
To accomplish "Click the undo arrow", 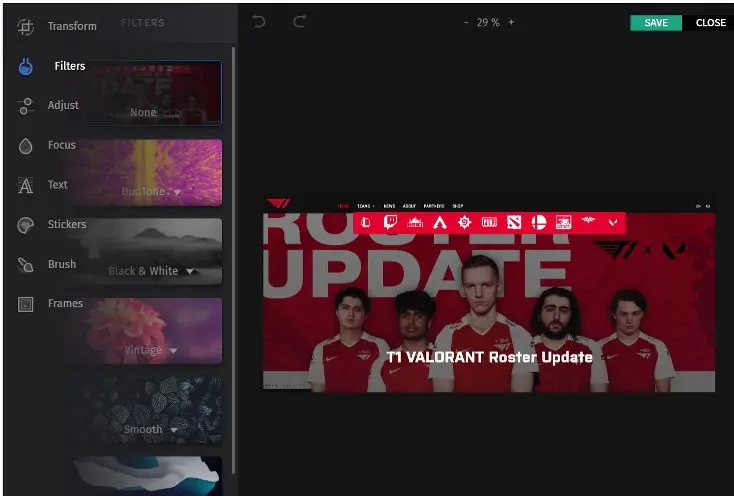I will coord(259,22).
